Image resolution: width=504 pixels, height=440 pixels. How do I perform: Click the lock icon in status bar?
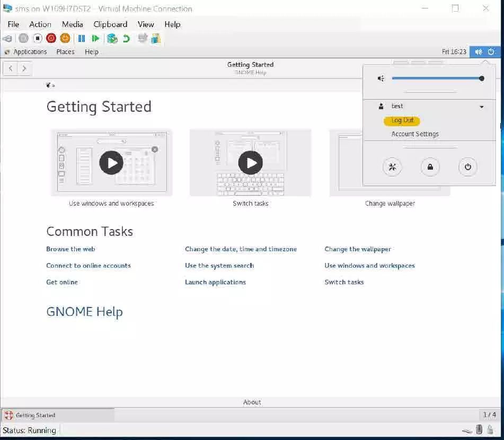(x=491, y=429)
